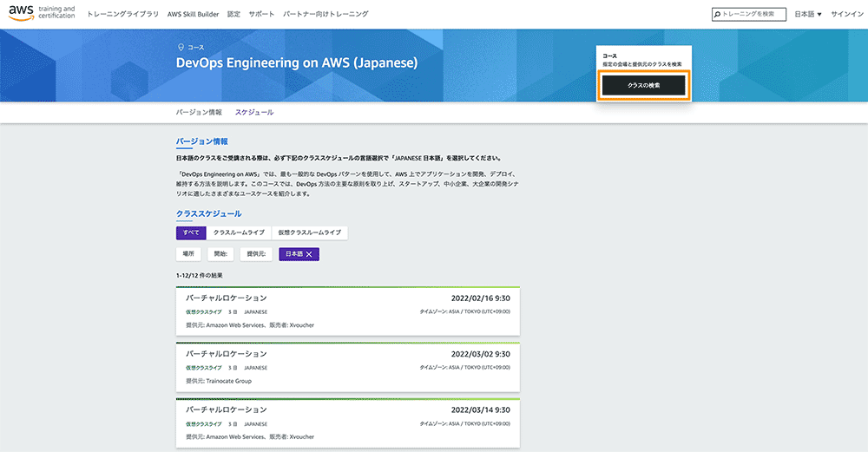The height and width of the screenshot is (452, 868).
Task: Expand the 日本語 language dropdown in header
Action: (x=807, y=15)
